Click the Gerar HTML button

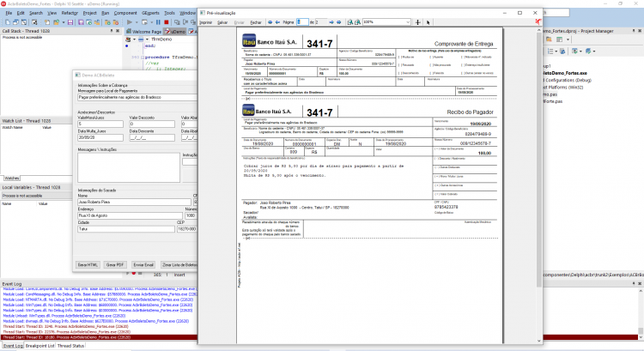pyautogui.click(x=88, y=265)
